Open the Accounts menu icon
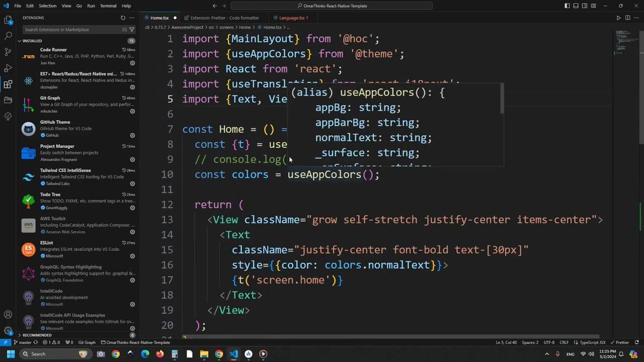This screenshot has height=362, width=644. point(8,315)
